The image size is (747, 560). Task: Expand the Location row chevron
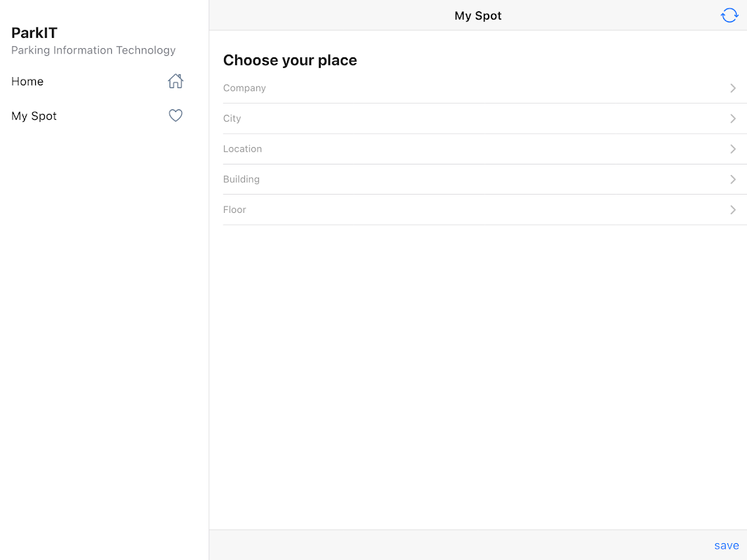coord(733,149)
